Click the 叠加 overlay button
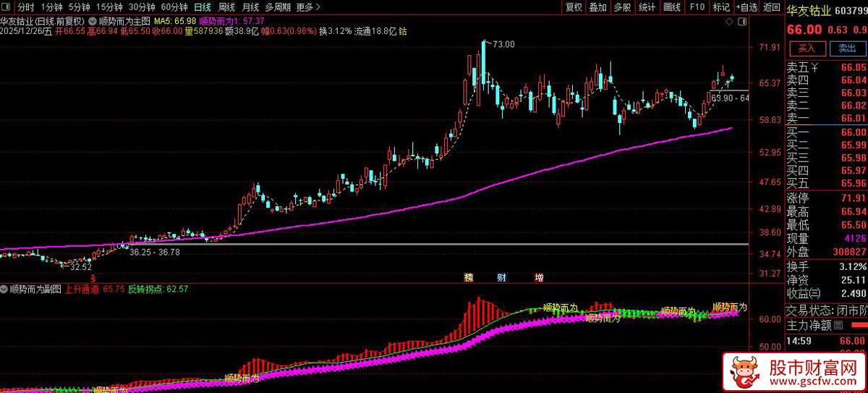868x393 pixels. (x=598, y=7)
